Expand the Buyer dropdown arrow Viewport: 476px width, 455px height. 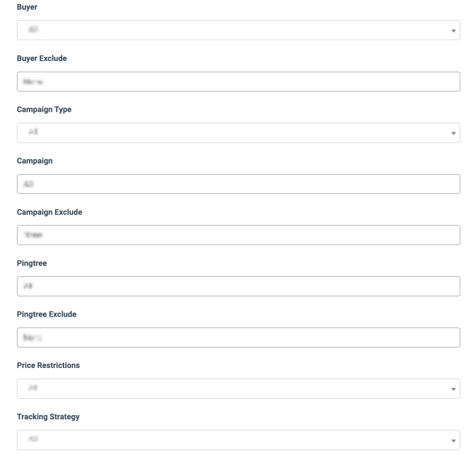point(453,31)
